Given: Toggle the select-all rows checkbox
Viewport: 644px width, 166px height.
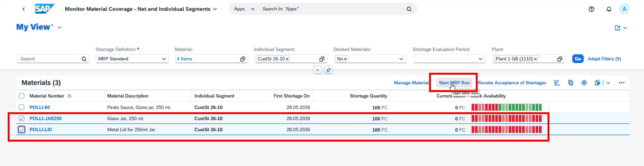Looking at the screenshot, I should click(x=22, y=96).
